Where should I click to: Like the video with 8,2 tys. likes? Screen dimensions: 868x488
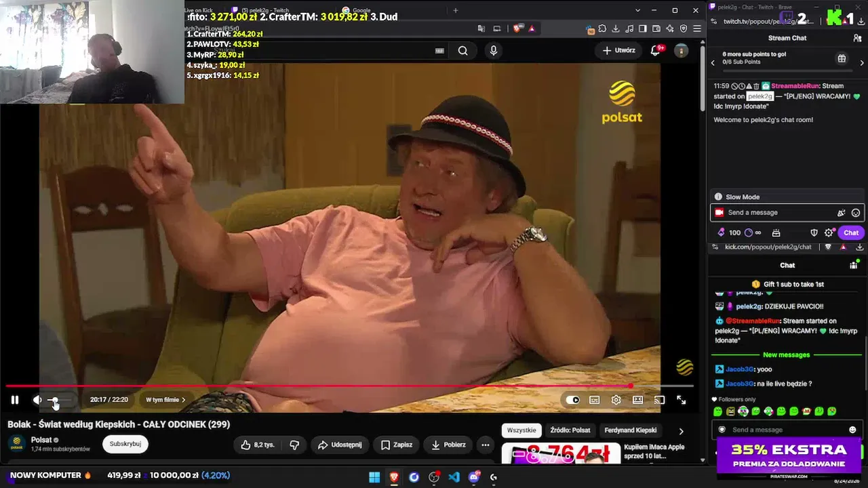click(258, 445)
